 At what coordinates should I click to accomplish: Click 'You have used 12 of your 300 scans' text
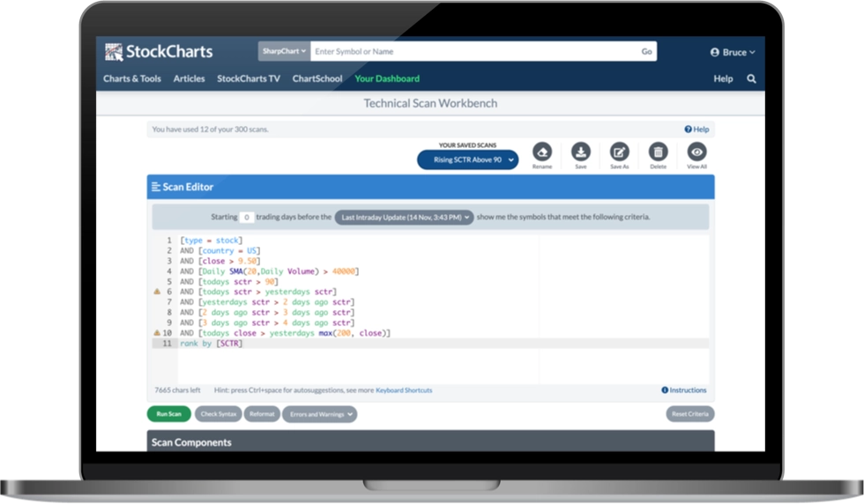pyautogui.click(x=210, y=130)
